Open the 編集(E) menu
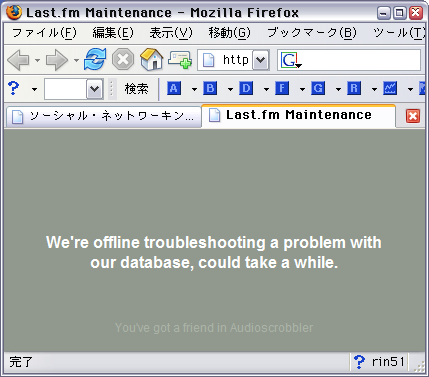This screenshot has height=377, width=429. click(x=113, y=33)
